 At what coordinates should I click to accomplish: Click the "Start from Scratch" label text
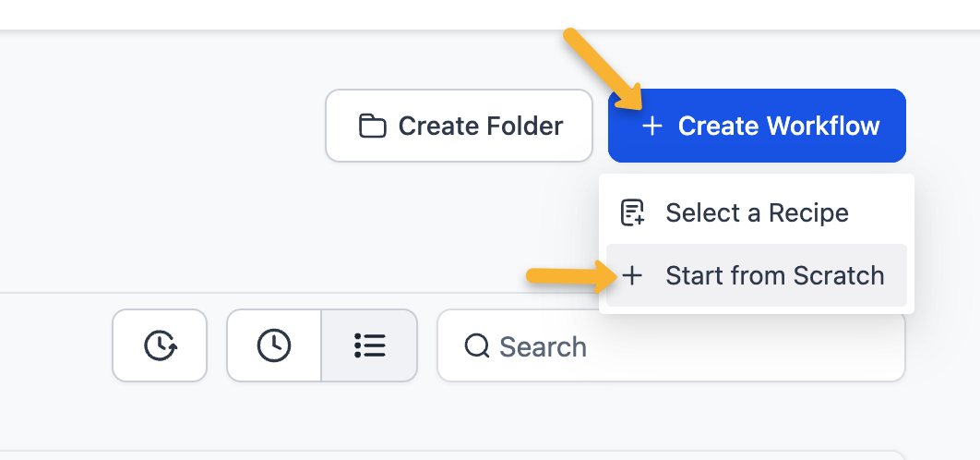pos(775,275)
